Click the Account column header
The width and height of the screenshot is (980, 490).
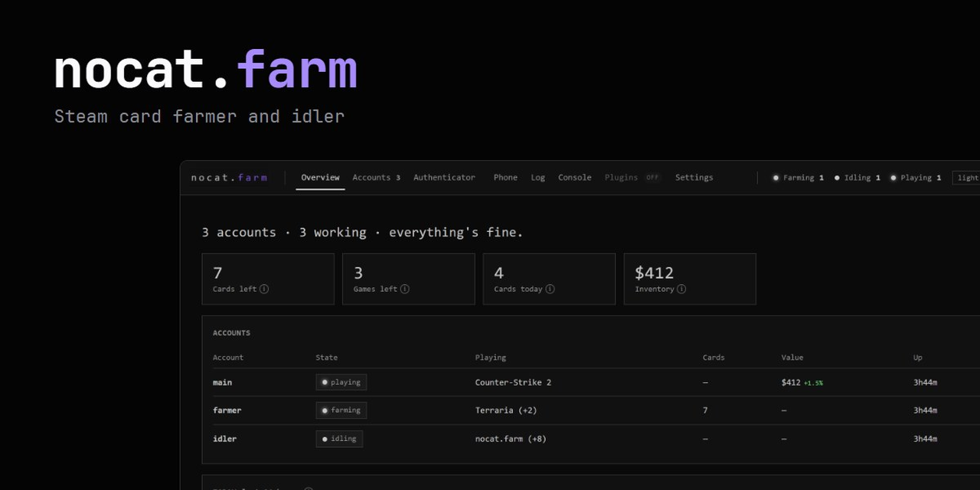pos(228,358)
